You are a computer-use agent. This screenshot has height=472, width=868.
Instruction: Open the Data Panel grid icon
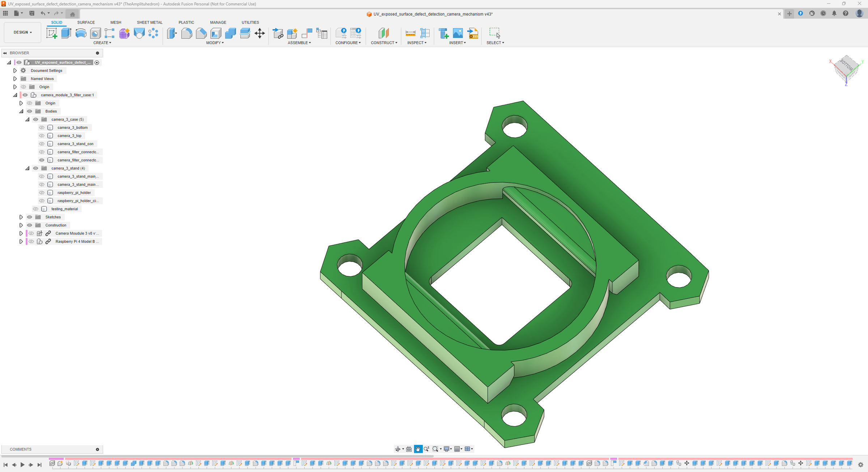[5, 13]
